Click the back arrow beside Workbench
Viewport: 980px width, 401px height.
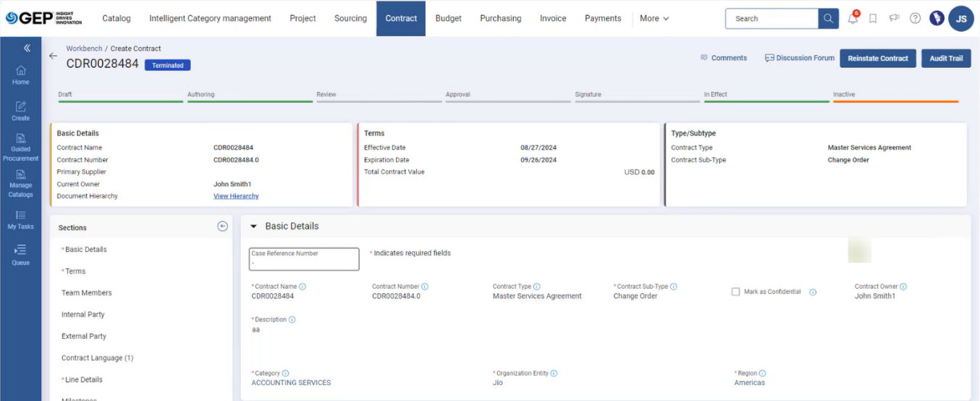[53, 56]
